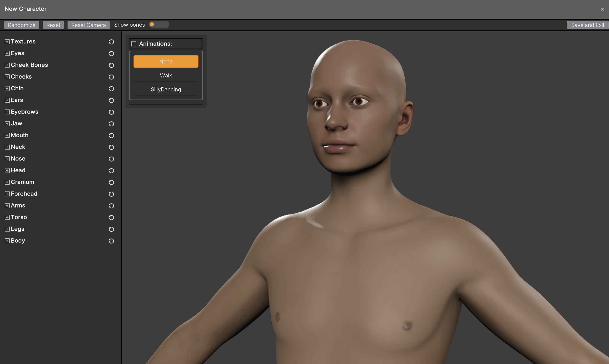This screenshot has width=609, height=364.
Task: Expand the Eyebrows section
Action: 7,112
